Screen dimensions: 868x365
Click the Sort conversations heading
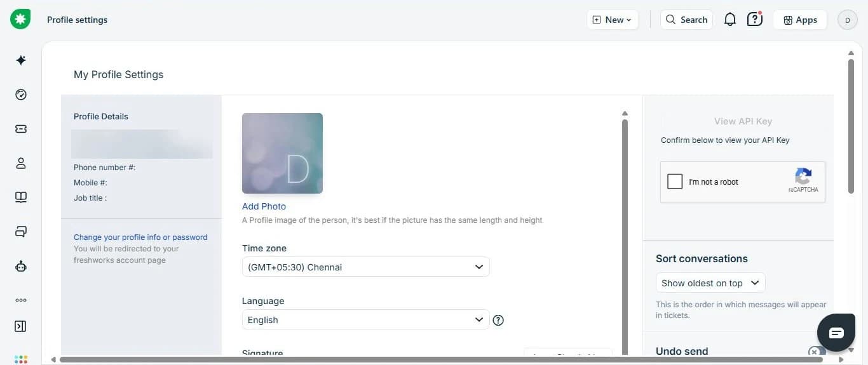pos(702,258)
